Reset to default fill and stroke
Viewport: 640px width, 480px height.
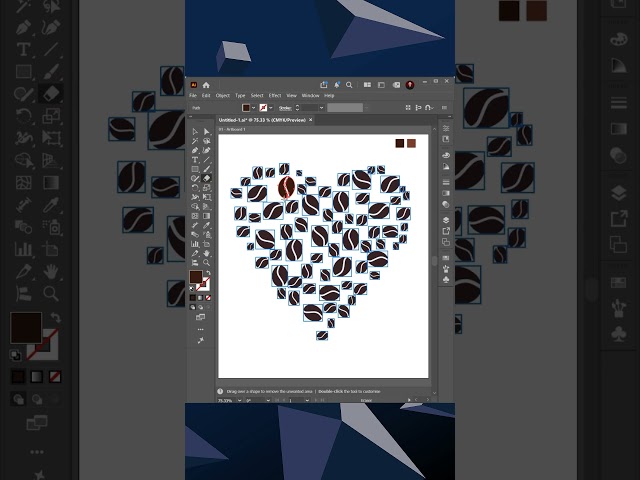(192, 288)
